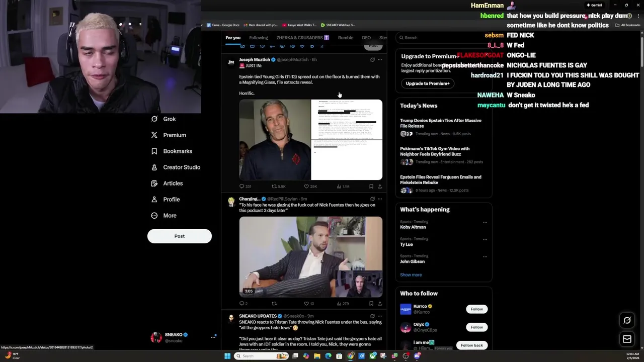
Task: Open the All Bookmarks folder
Action: pyautogui.click(x=627, y=25)
